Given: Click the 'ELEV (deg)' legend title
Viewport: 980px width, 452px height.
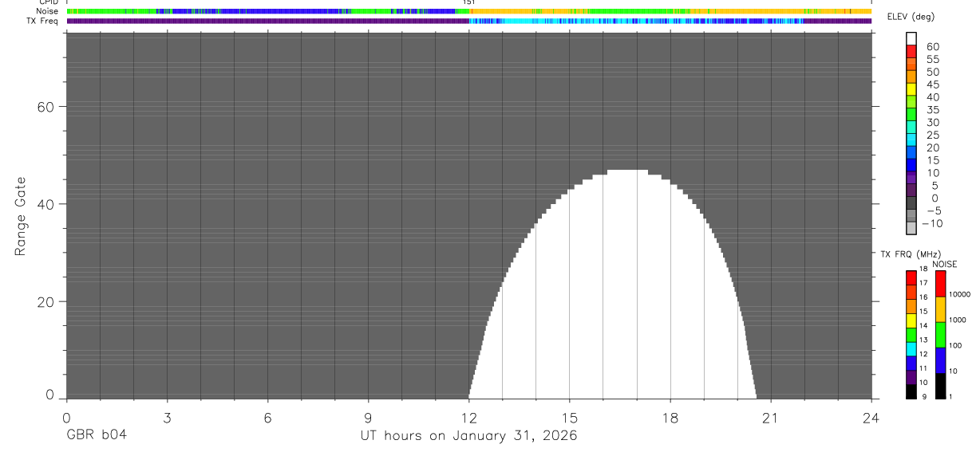Looking at the screenshot, I should coord(909,18).
